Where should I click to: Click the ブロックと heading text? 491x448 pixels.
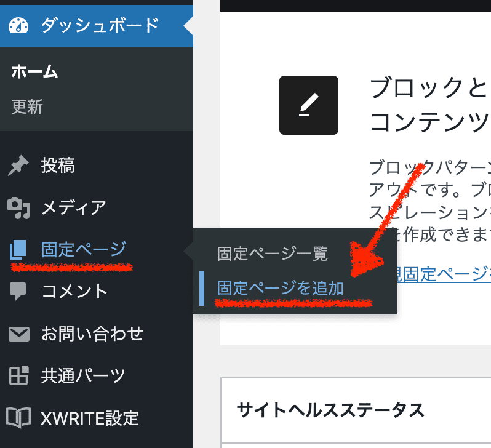point(429,88)
